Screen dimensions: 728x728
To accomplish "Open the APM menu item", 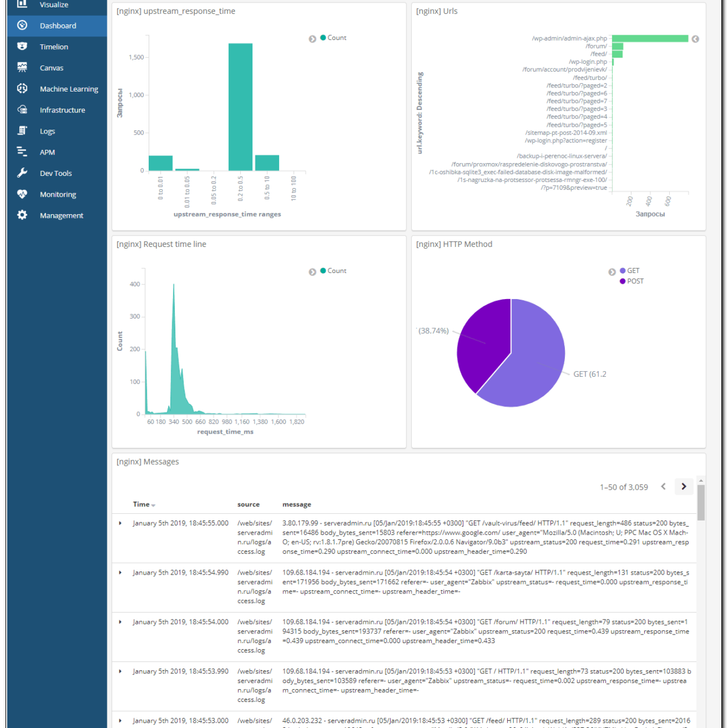I will (47, 152).
